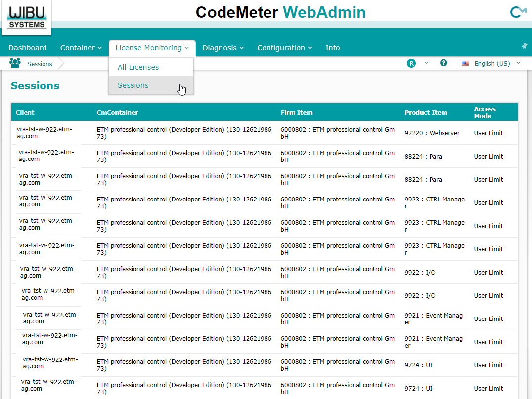This screenshot has width=532, height=399.
Task: Click the R user profile icon
Action: [411, 63]
